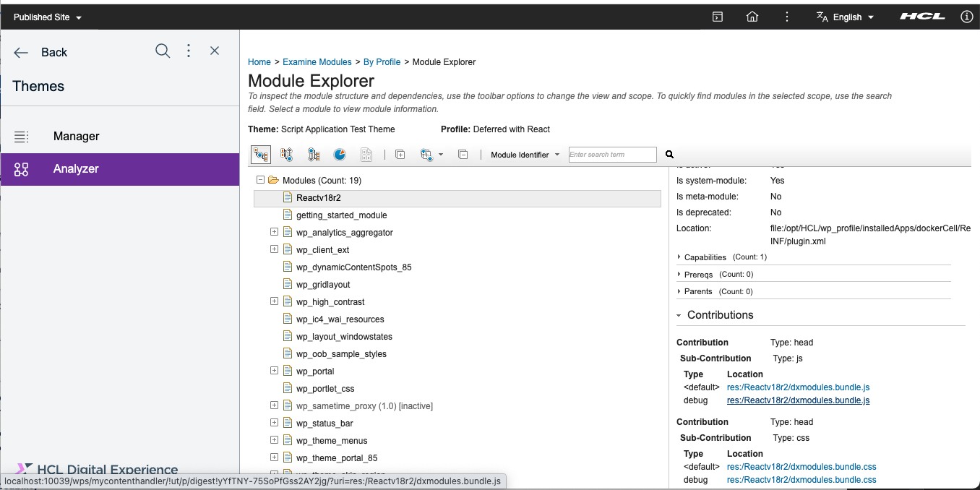Open the English language dropdown
Screen dimensions: 980x490
(x=846, y=17)
